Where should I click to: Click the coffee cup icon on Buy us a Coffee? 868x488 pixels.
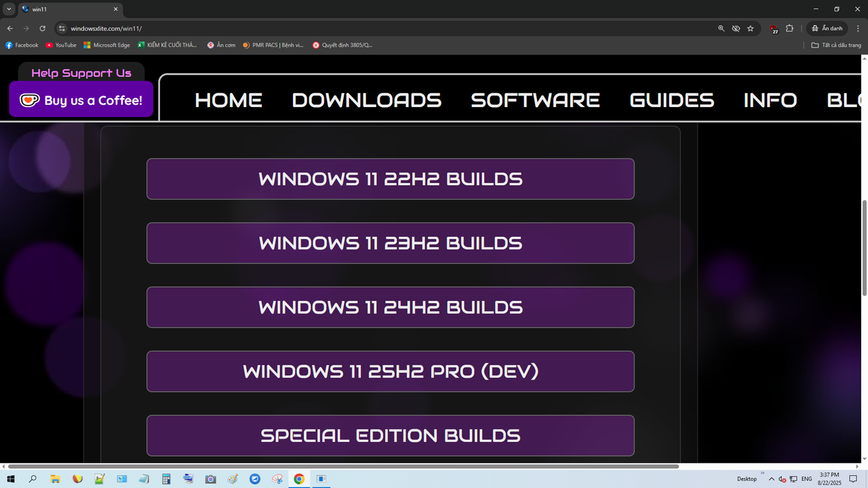[x=28, y=100]
